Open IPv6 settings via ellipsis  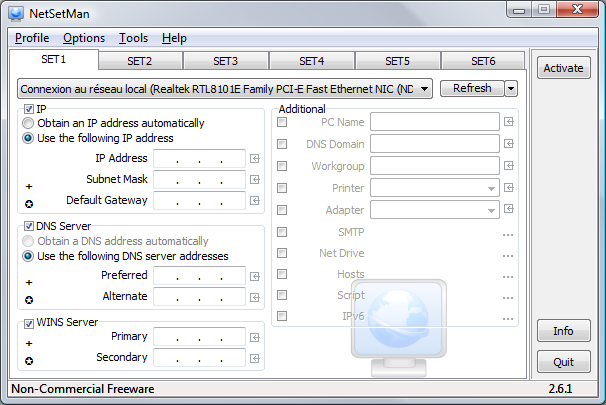[508, 319]
